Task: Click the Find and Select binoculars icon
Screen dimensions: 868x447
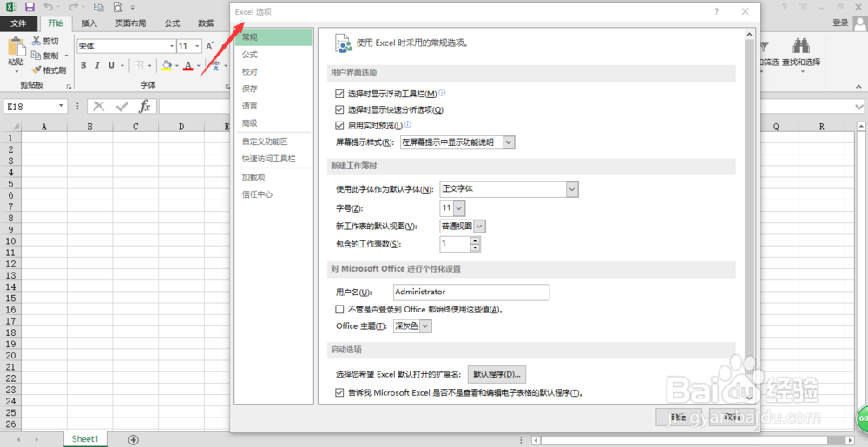Action: click(801, 46)
